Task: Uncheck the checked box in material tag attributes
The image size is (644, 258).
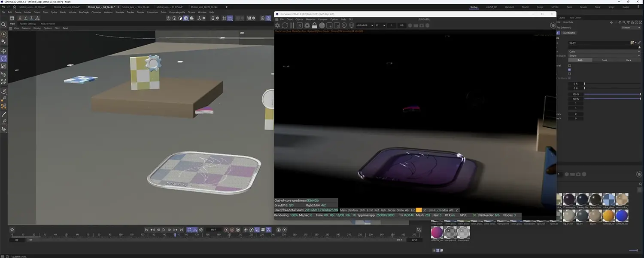Action: pyautogui.click(x=569, y=70)
